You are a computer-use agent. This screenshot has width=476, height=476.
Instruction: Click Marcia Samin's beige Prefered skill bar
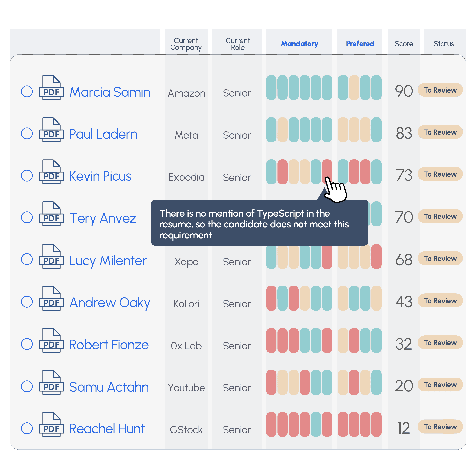pyautogui.click(x=354, y=88)
